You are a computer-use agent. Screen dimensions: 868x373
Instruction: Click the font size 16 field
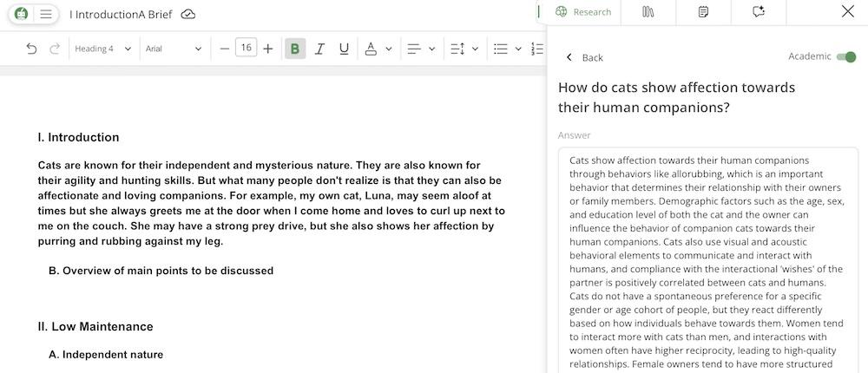point(246,49)
